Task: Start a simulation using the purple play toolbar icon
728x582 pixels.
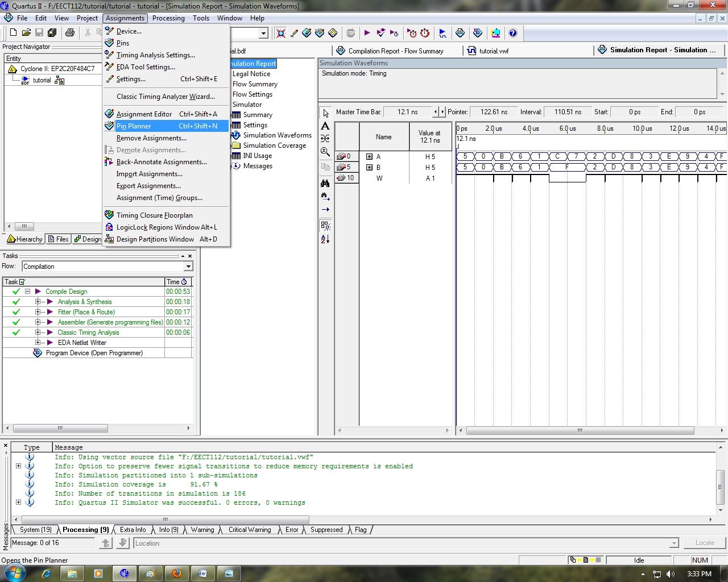Action: 367,33
